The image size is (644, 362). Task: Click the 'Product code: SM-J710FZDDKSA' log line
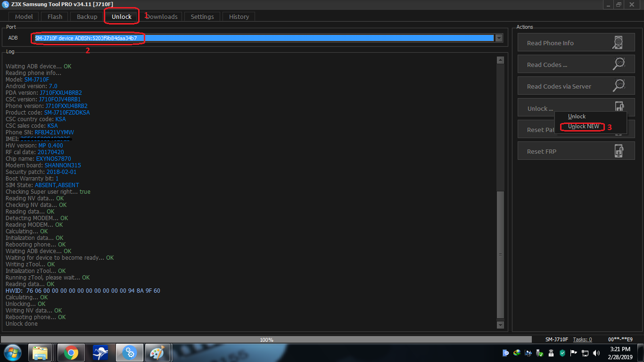pyautogui.click(x=48, y=113)
